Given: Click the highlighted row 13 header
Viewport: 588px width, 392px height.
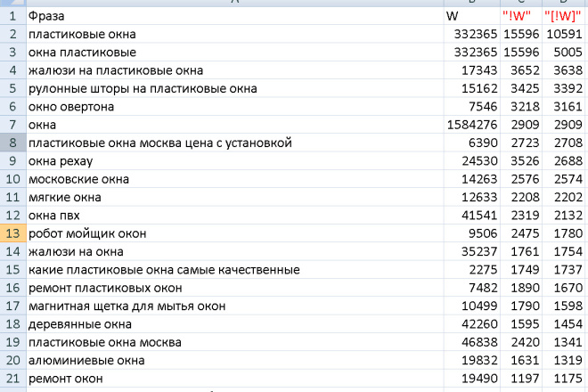Looking at the screenshot, I should [x=12, y=233].
